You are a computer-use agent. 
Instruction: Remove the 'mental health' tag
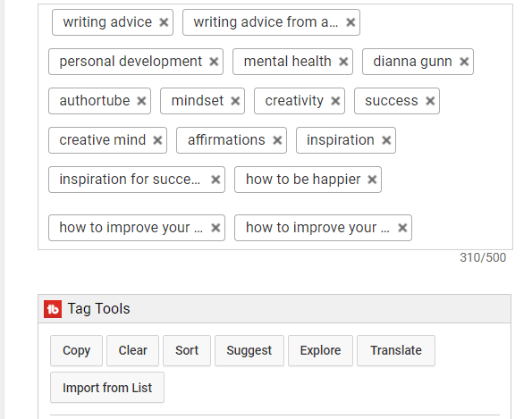[343, 62]
